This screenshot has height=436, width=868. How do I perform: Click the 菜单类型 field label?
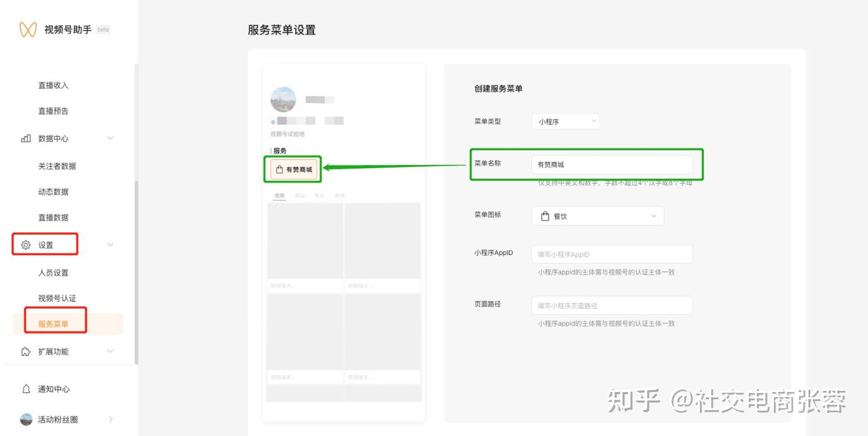pos(488,121)
